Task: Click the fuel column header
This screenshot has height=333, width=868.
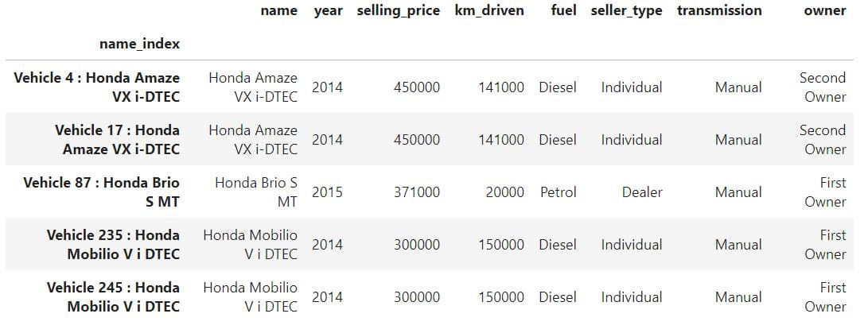Action: pyautogui.click(x=563, y=10)
